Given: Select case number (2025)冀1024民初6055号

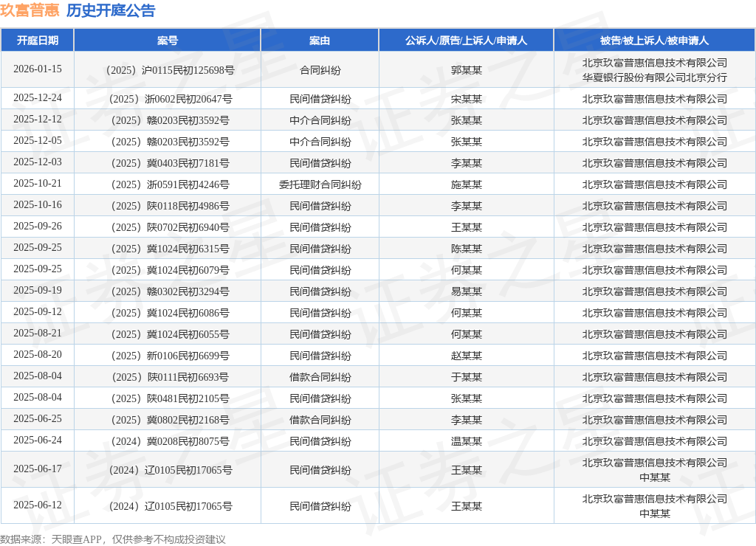Looking at the screenshot, I should coord(171,334).
